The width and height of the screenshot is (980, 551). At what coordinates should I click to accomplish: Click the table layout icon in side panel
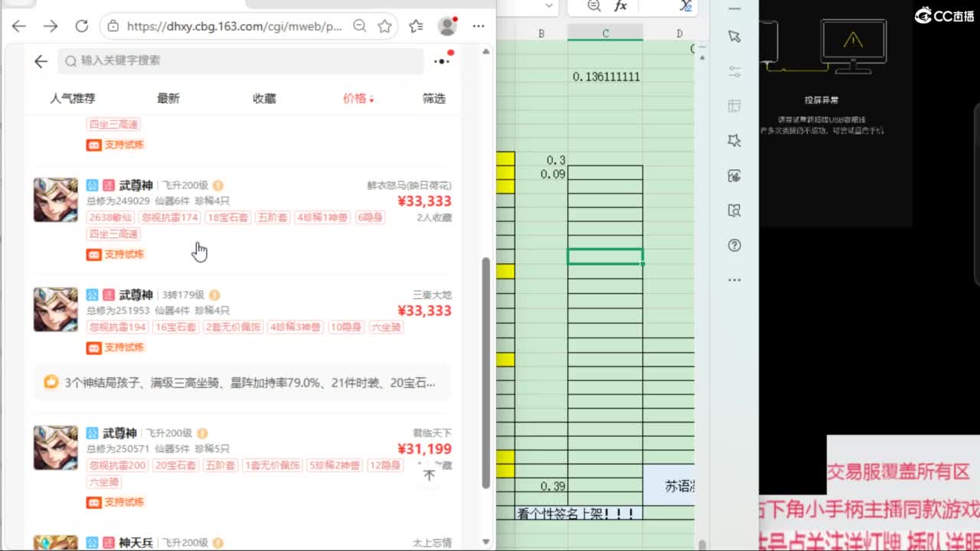point(734,106)
